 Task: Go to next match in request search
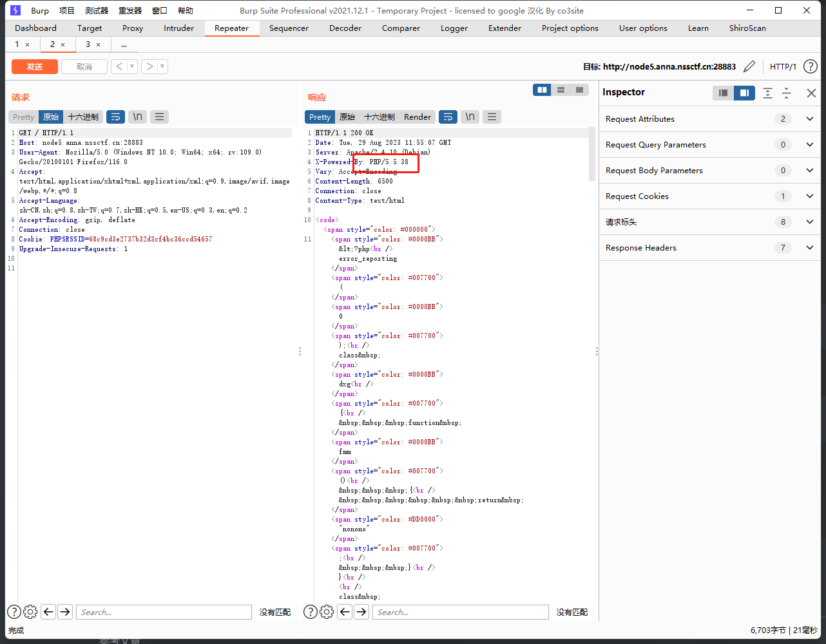[65, 612]
